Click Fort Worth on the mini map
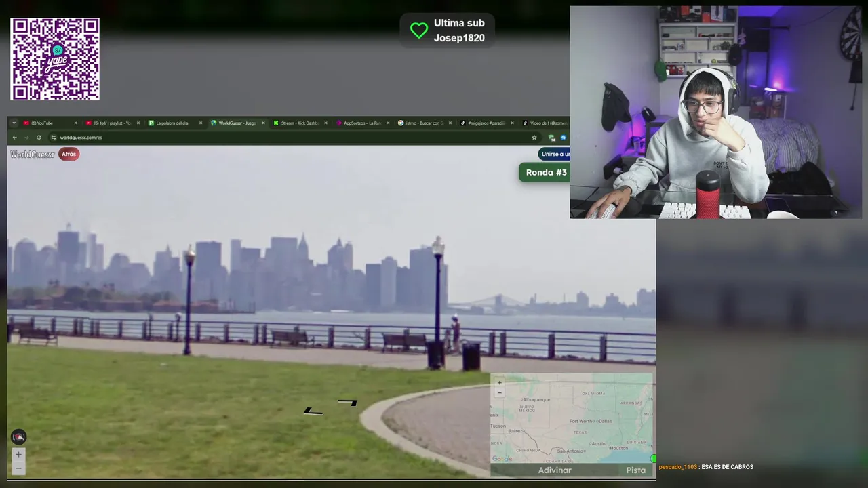The width and height of the screenshot is (868, 488). 581,421
